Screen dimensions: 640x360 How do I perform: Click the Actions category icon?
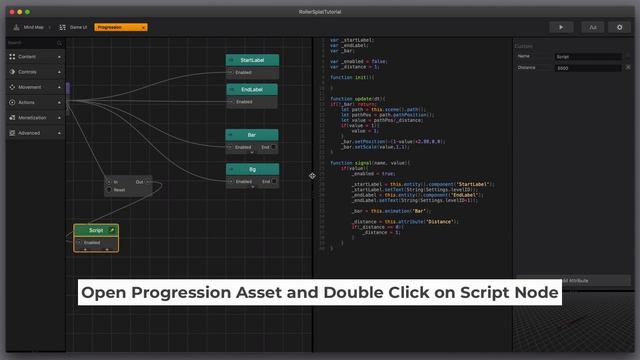click(12, 102)
